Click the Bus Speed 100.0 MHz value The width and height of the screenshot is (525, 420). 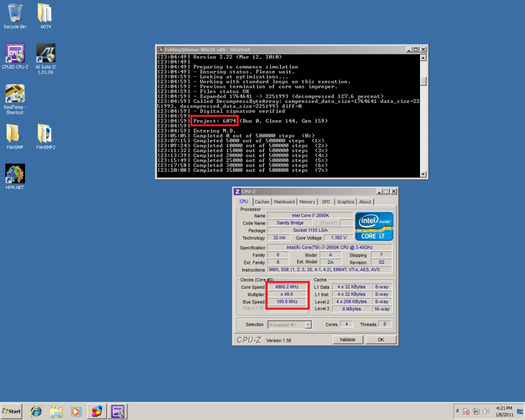[x=287, y=301]
